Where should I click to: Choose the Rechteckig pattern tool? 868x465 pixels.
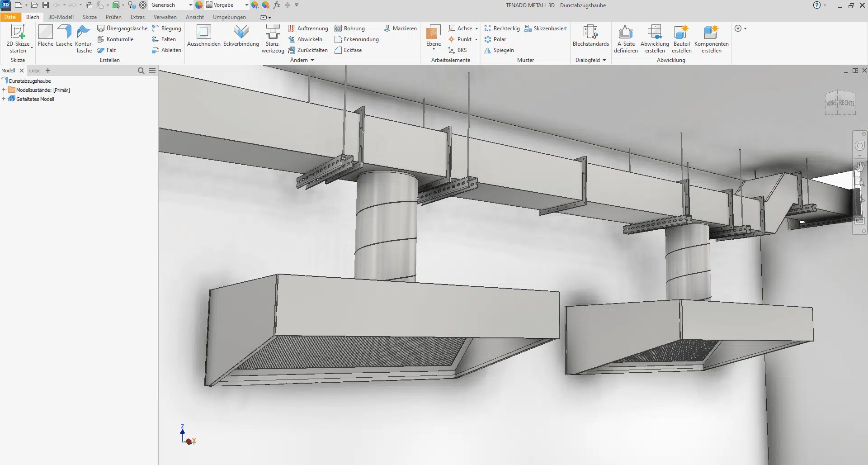point(502,28)
